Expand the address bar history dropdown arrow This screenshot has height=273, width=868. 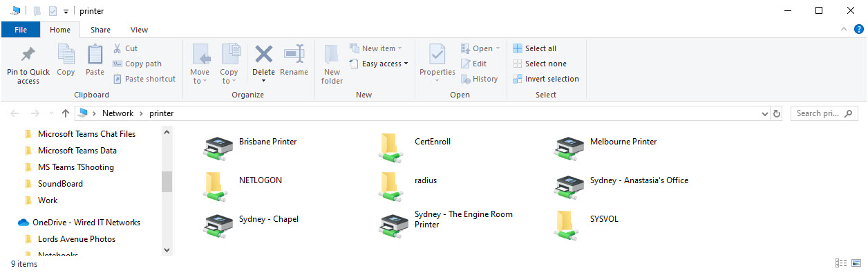point(764,113)
